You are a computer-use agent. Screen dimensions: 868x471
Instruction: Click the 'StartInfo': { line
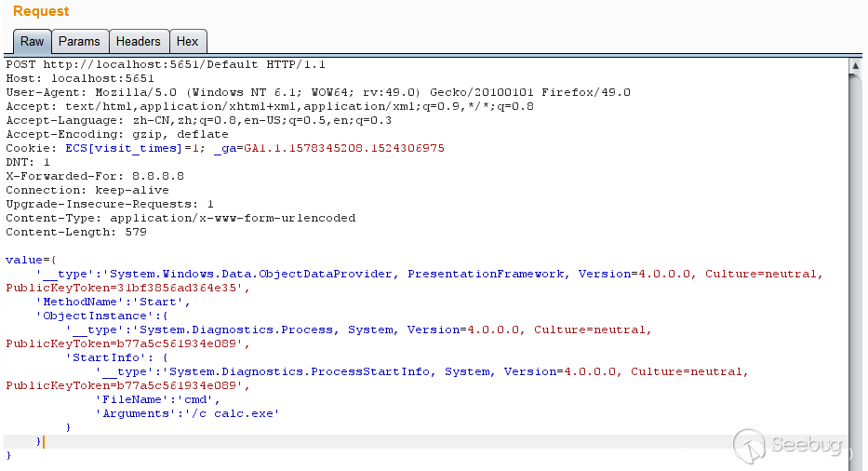pyautogui.click(x=117, y=358)
